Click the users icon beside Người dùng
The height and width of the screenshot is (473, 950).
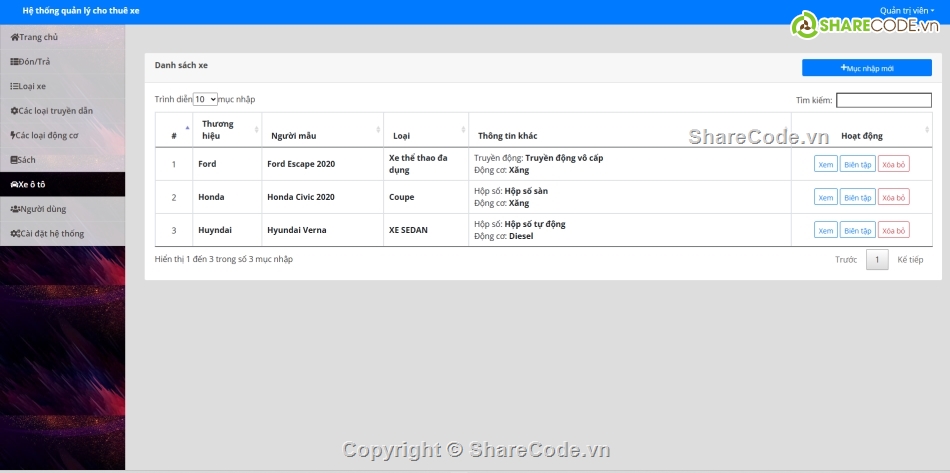(14, 209)
